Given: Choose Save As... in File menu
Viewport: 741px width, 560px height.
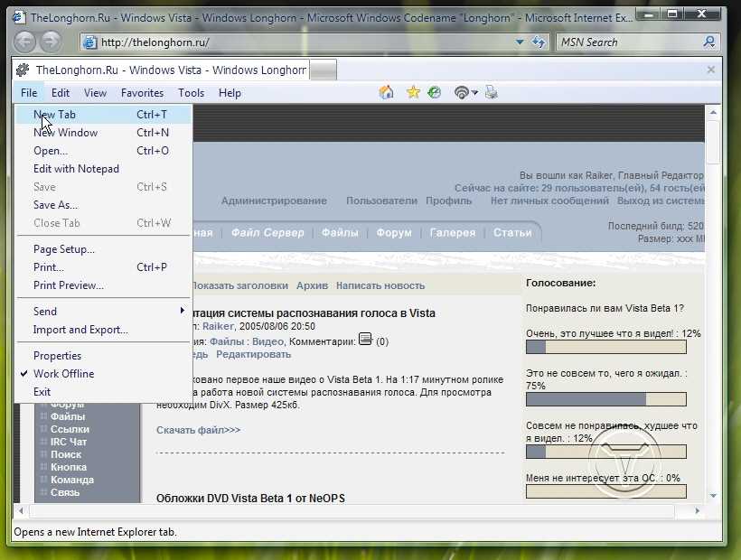Looking at the screenshot, I should [x=104, y=205].
